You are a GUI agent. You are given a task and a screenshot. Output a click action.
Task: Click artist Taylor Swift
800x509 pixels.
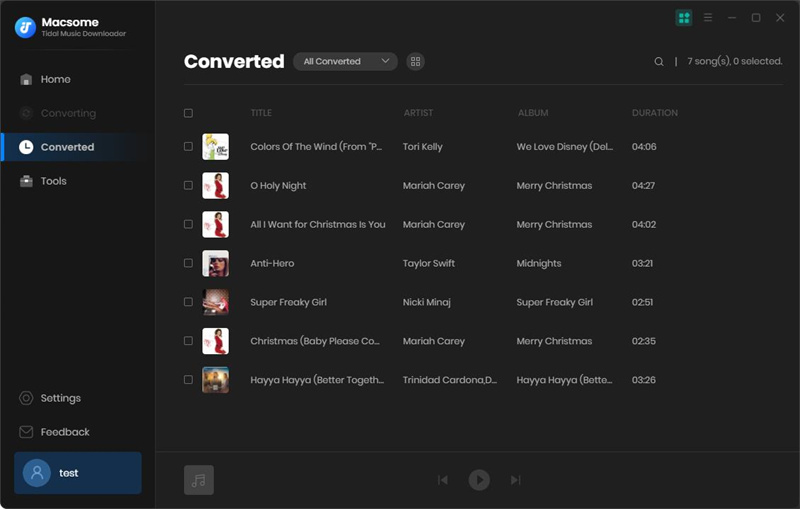pyautogui.click(x=429, y=263)
